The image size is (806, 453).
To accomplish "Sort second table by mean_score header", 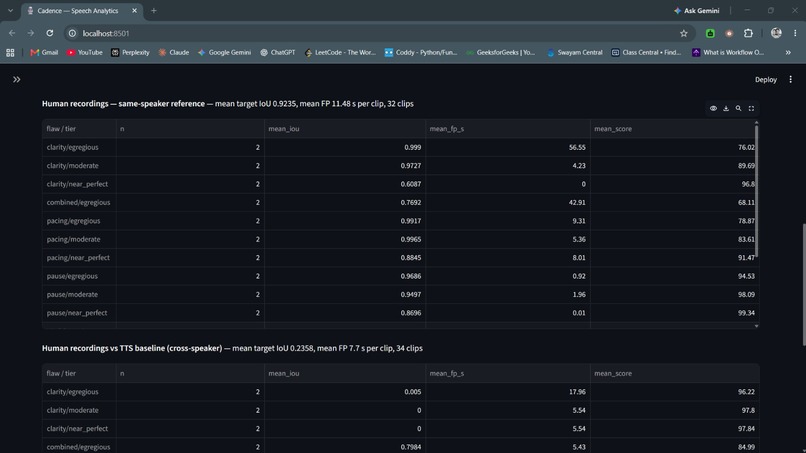I will [674, 373].
